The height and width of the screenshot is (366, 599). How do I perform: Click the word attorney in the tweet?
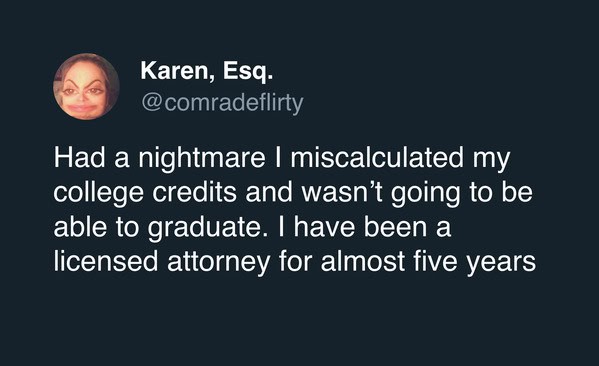tap(219, 262)
